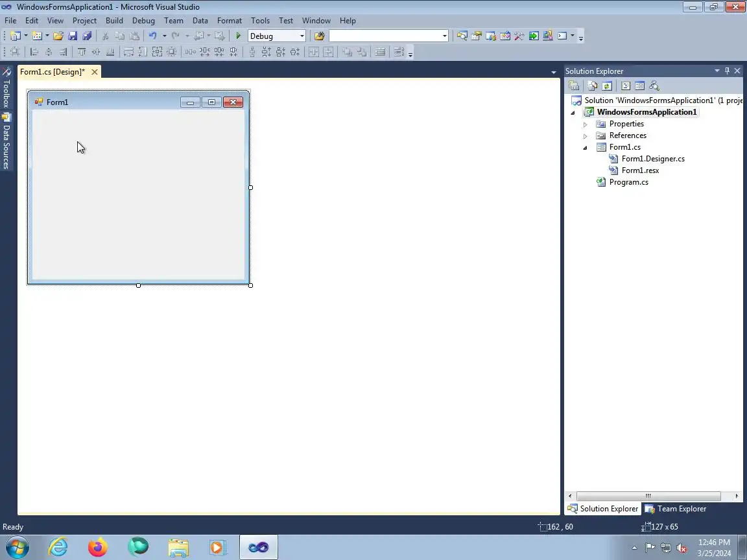
Task: Click the Make Same Width icon
Action: (128, 52)
